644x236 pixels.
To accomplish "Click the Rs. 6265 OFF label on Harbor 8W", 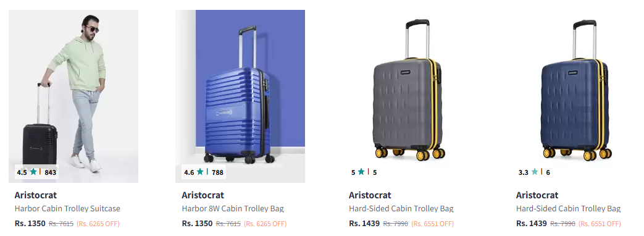I will tap(266, 224).
